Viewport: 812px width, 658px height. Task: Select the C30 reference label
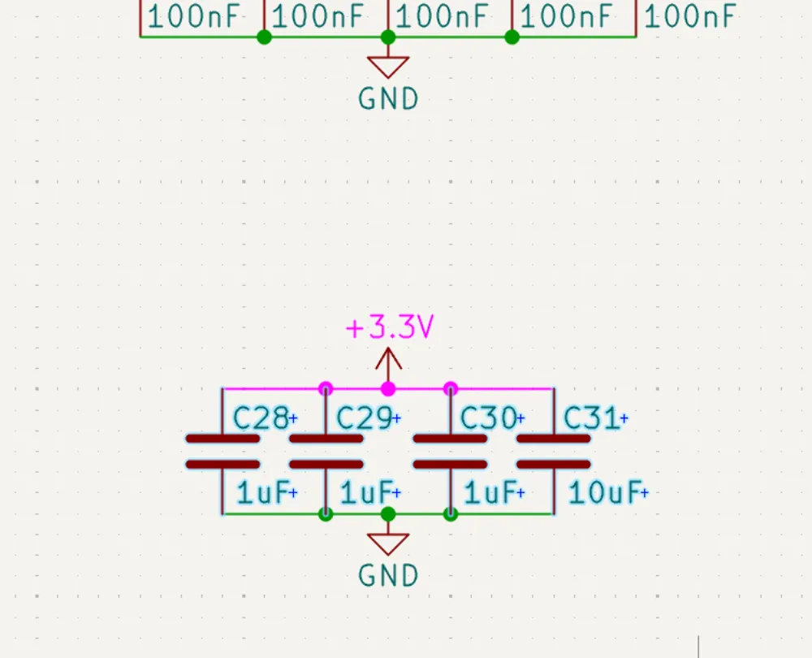point(488,418)
